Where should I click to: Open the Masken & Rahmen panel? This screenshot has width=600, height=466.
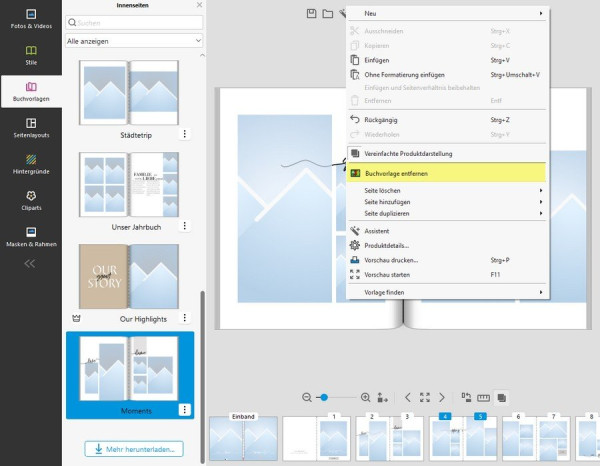point(31,237)
